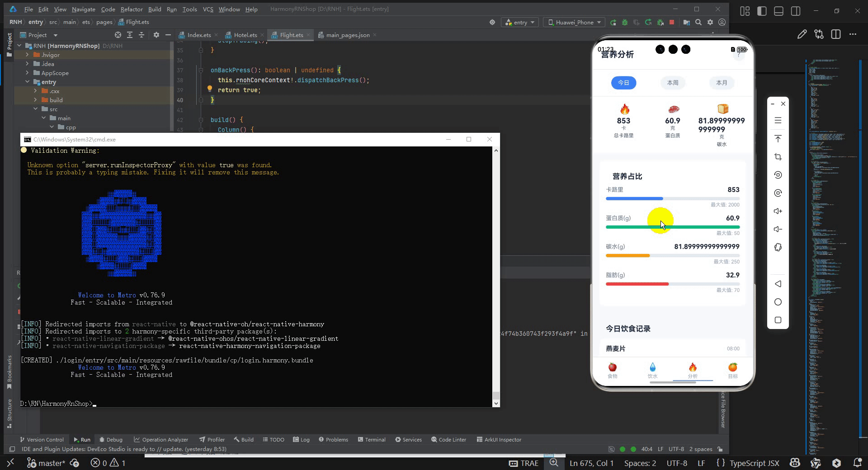Click the emulator volume down icon

(778, 229)
